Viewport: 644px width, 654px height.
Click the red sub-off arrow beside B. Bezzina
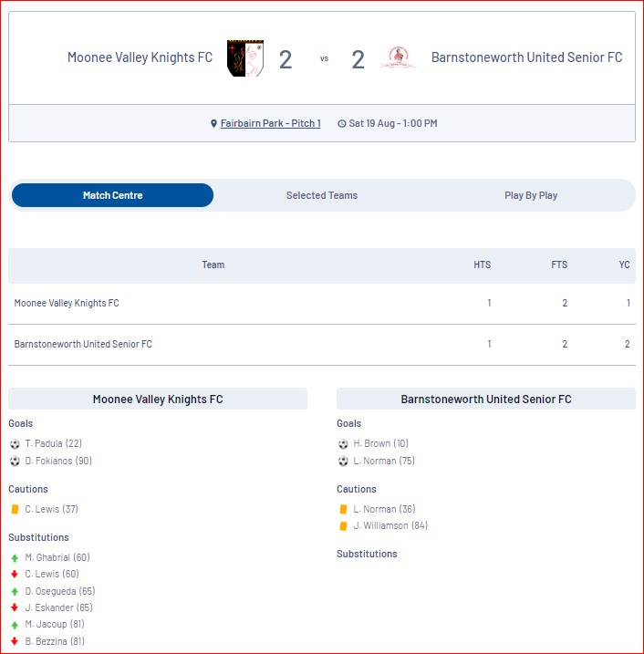(x=15, y=641)
